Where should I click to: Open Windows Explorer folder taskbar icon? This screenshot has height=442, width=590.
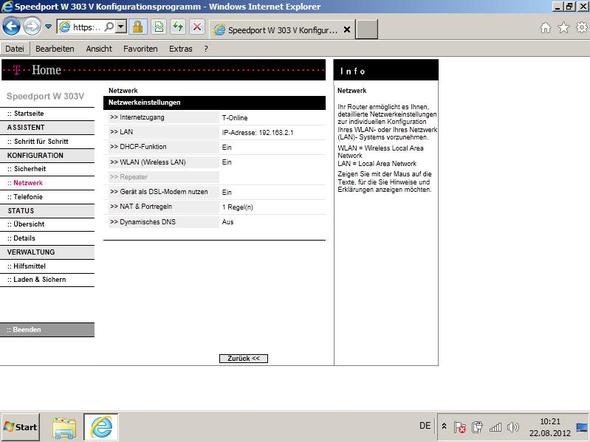[x=64, y=427]
